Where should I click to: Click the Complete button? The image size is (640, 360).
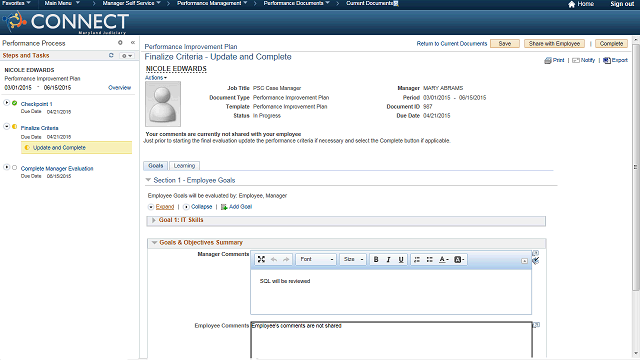611,44
